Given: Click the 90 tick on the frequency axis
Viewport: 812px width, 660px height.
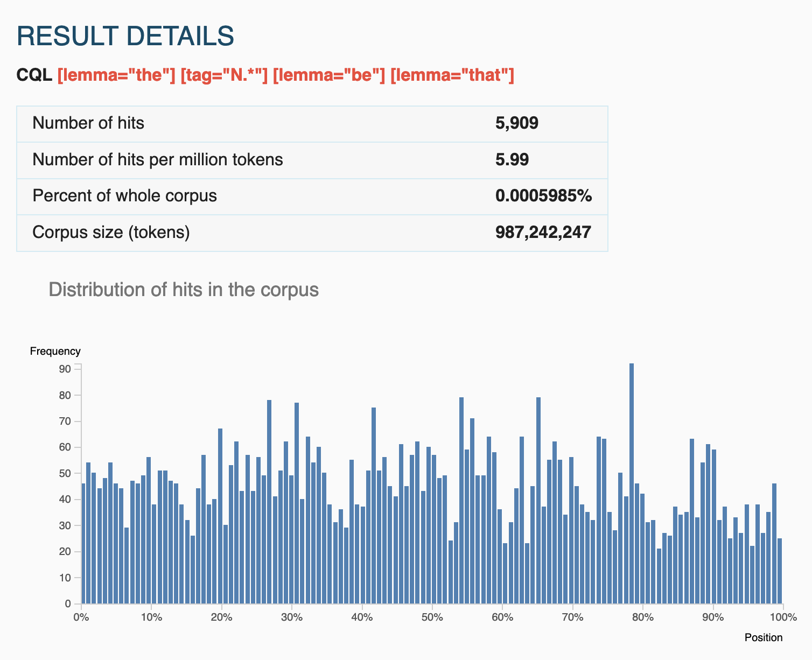Looking at the screenshot, I should tap(65, 369).
